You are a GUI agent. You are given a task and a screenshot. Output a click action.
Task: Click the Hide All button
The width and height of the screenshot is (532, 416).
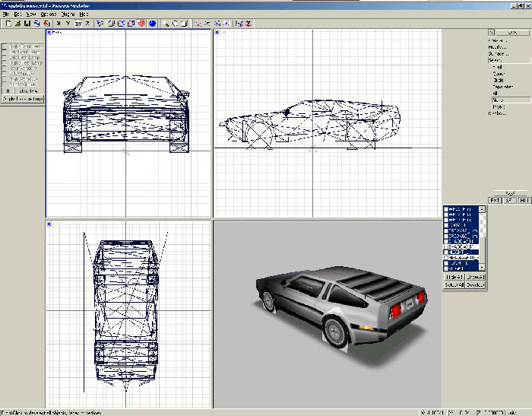pos(454,277)
